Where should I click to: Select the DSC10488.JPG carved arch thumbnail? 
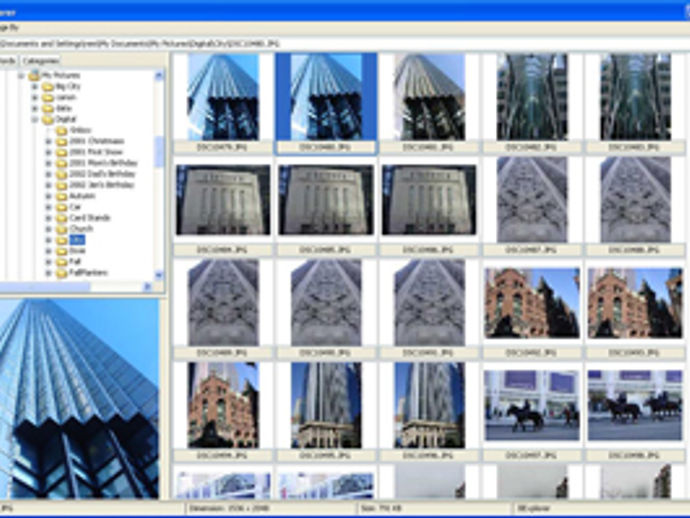635,200
